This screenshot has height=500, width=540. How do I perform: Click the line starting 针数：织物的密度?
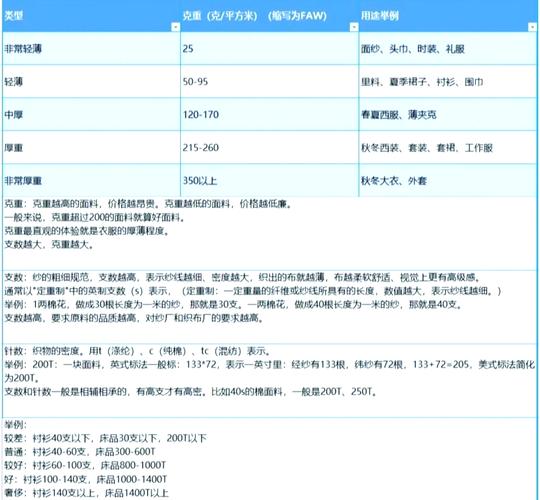point(138,351)
